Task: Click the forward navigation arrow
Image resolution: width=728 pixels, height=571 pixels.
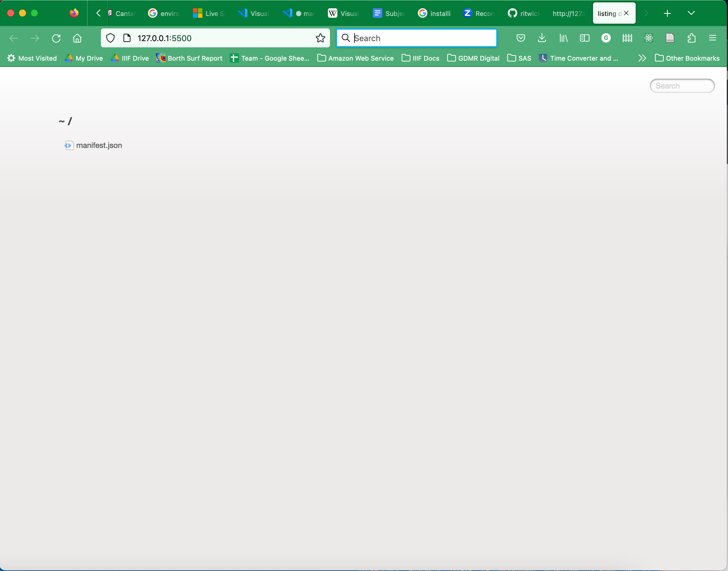Action: click(x=35, y=38)
